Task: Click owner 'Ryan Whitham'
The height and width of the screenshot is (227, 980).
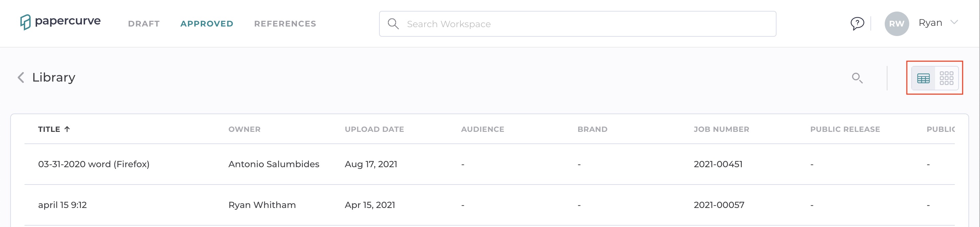Action: (262, 205)
